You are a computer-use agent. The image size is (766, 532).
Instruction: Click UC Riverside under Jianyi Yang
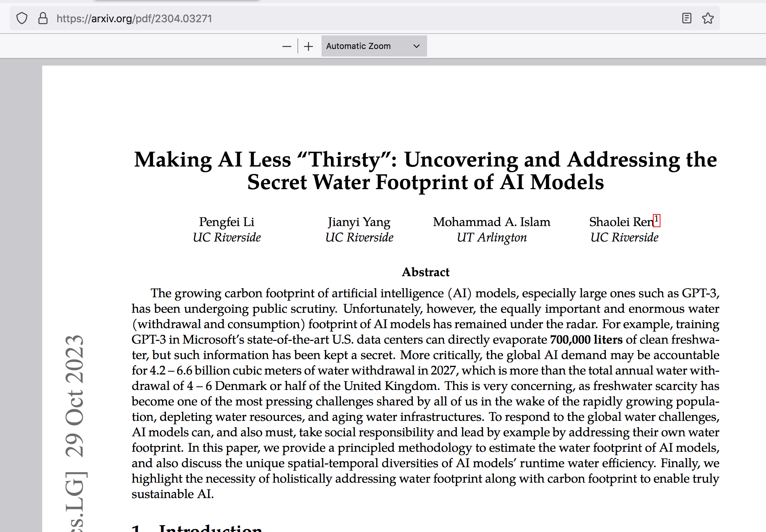point(359,237)
